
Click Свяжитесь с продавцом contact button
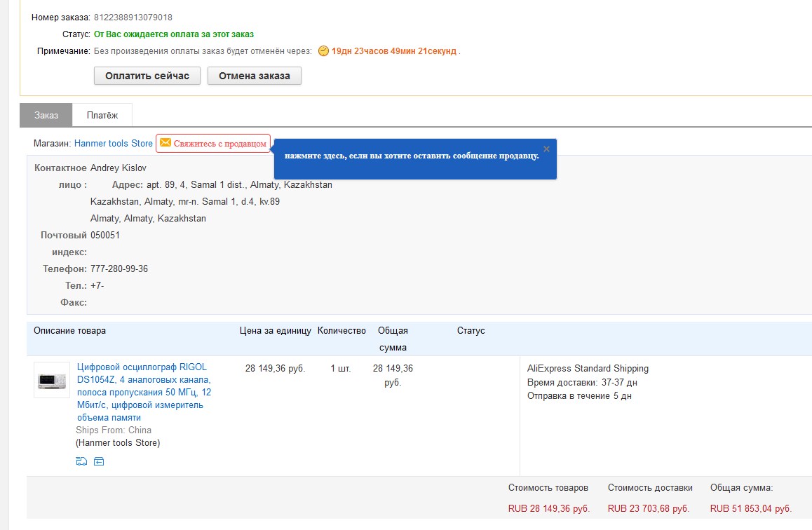pyautogui.click(x=220, y=143)
